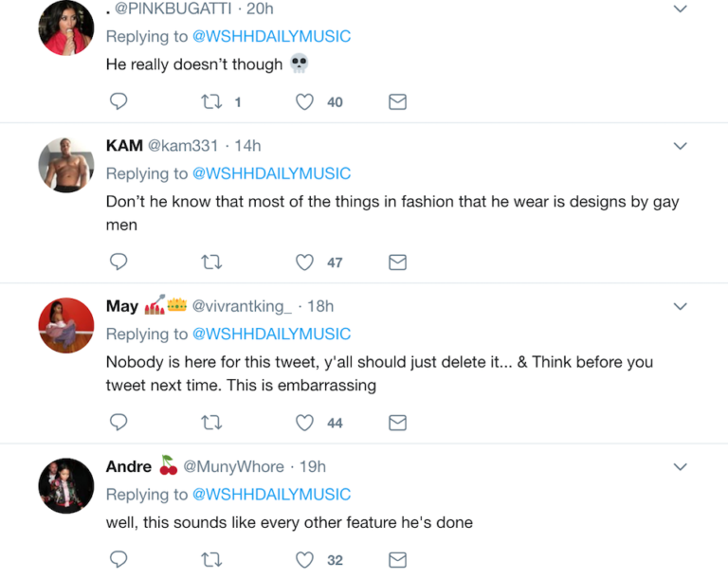Retweet Andre's tweet about features
This screenshot has height=579, width=728.
coord(212,560)
